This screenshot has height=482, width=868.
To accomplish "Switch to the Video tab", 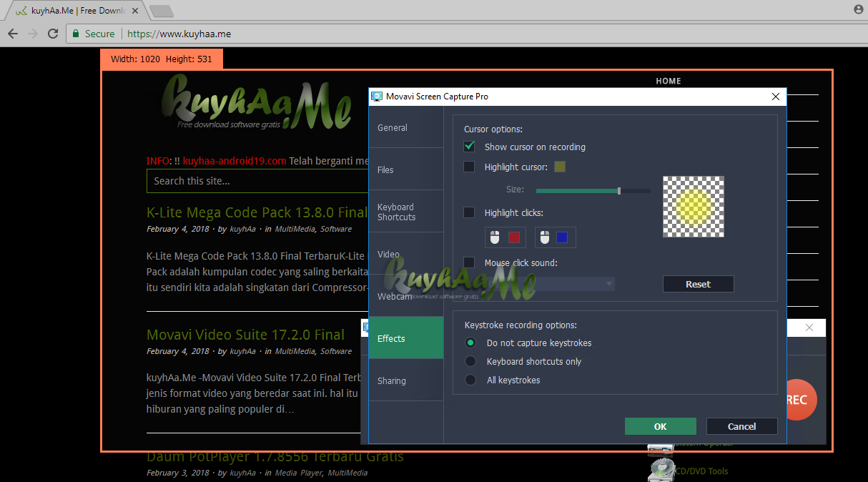I will [x=405, y=254].
